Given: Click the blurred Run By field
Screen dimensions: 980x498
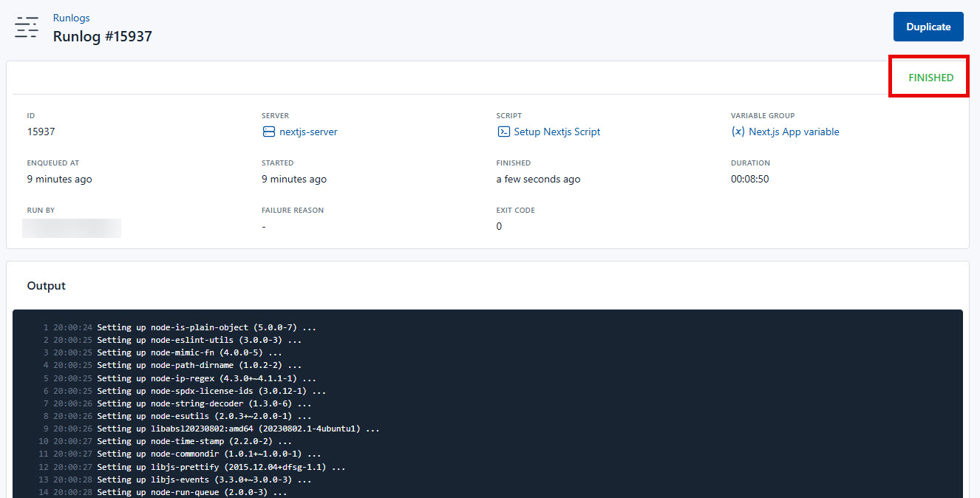Looking at the screenshot, I should click(x=72, y=228).
